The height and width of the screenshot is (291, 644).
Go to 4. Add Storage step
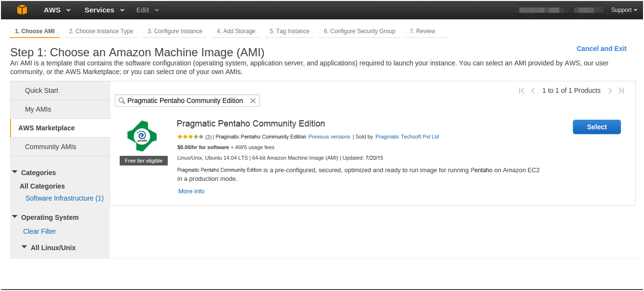click(236, 31)
